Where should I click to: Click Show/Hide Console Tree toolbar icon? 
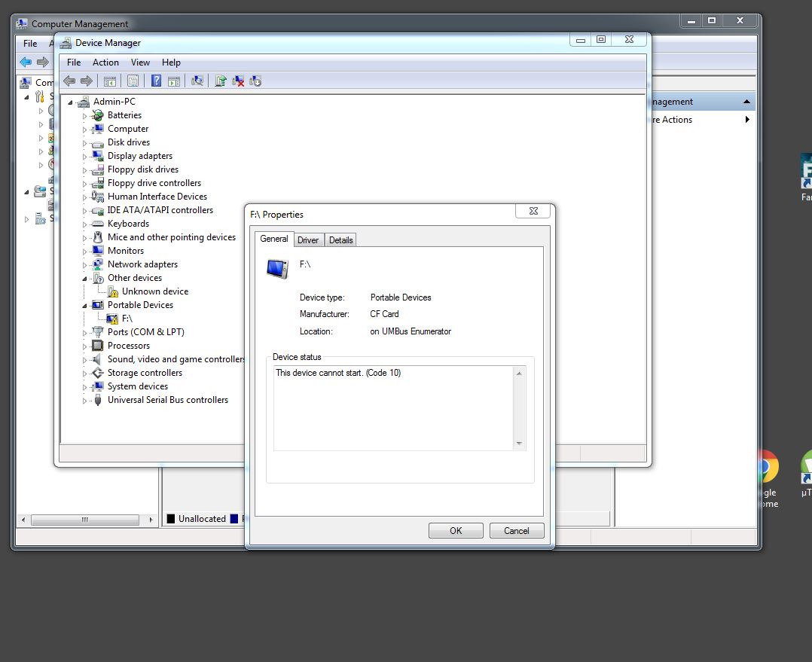[110, 81]
